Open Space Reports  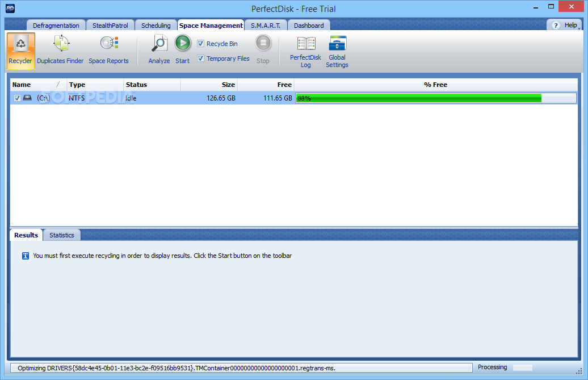pos(109,51)
